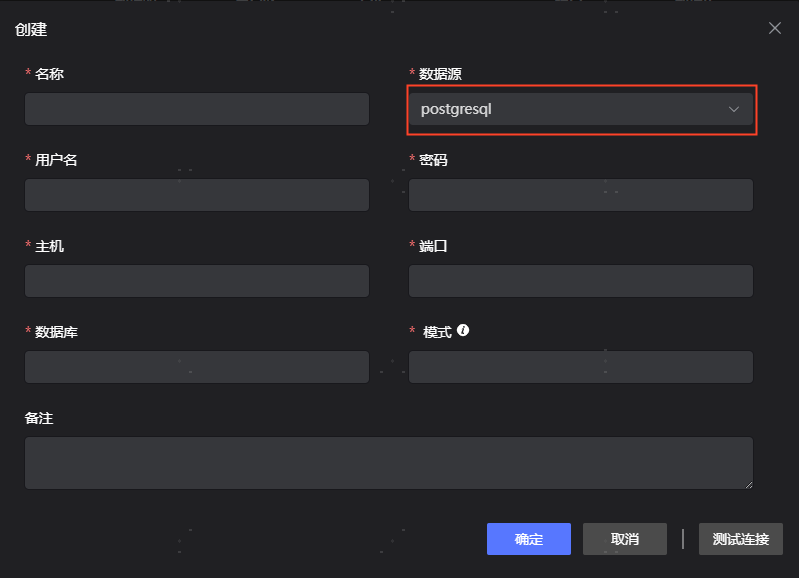
Task: Click the 创建 dialog title
Action: pos(29,28)
